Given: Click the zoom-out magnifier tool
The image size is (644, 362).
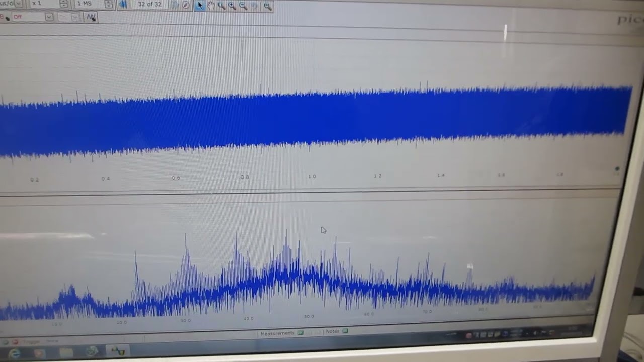Looking at the screenshot, I should [x=243, y=6].
